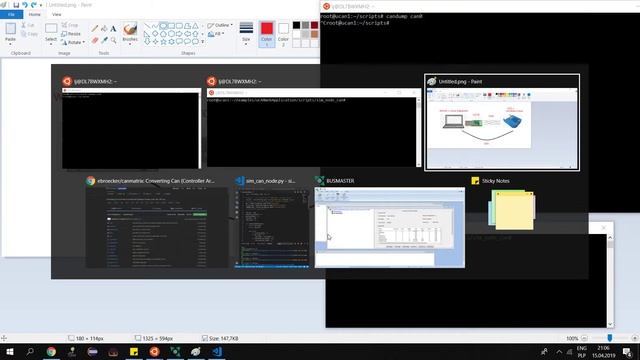Image resolution: width=640 pixels, height=360 pixels.
Task: Click the Copy button in Clipboard group
Action: click(x=29, y=34)
